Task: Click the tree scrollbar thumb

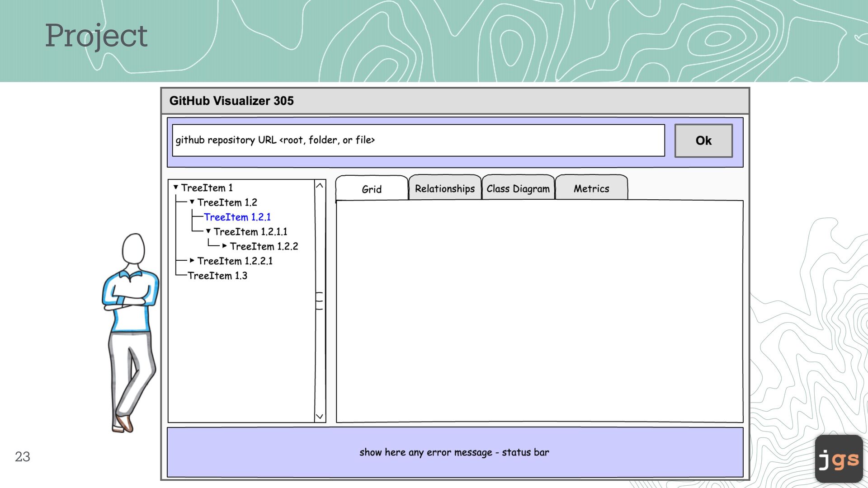Action: [x=320, y=301]
